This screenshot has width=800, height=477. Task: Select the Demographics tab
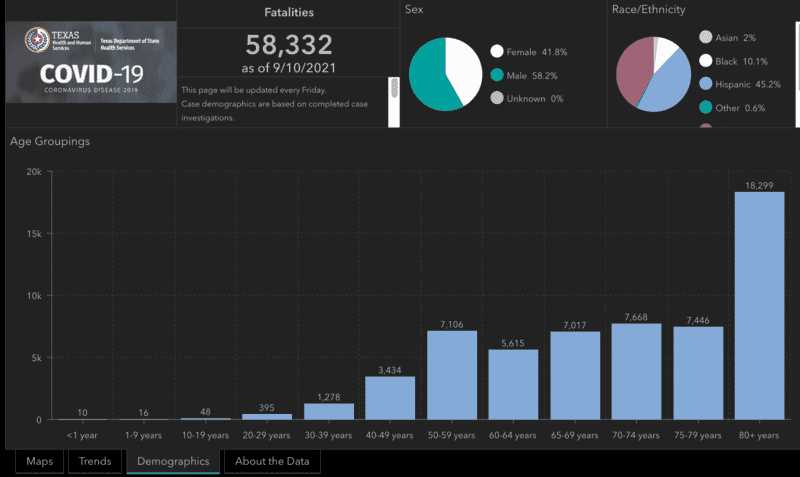coord(173,461)
